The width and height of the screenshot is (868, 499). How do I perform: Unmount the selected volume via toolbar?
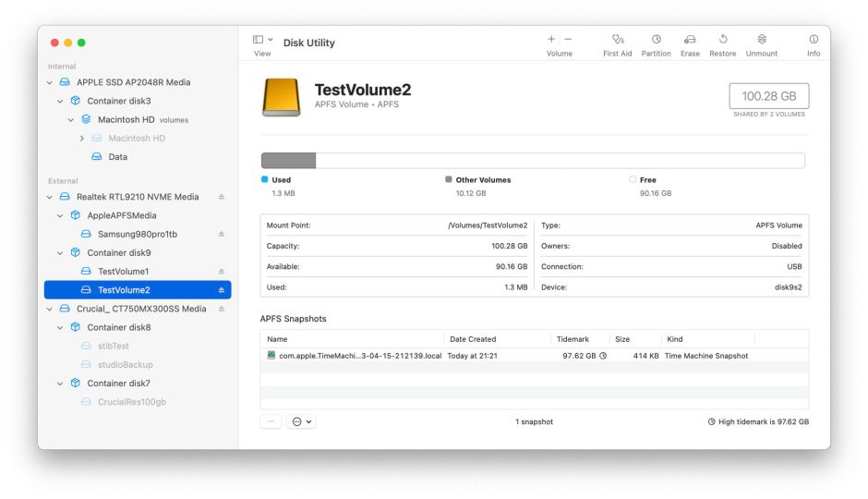[x=761, y=40]
